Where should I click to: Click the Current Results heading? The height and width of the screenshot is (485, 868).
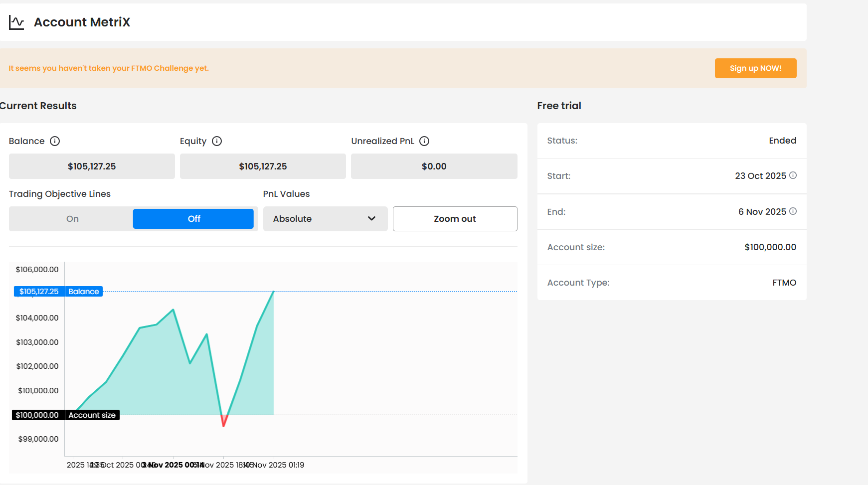(x=38, y=106)
